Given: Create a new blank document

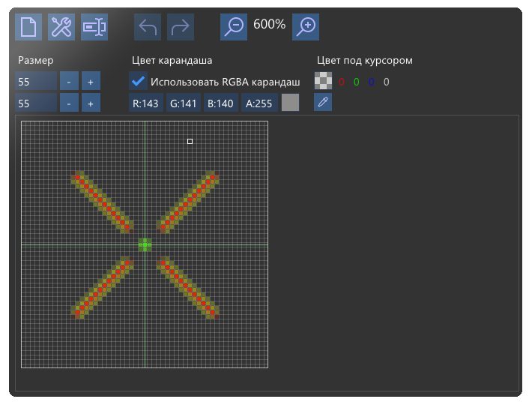Looking at the screenshot, I should pos(28,27).
